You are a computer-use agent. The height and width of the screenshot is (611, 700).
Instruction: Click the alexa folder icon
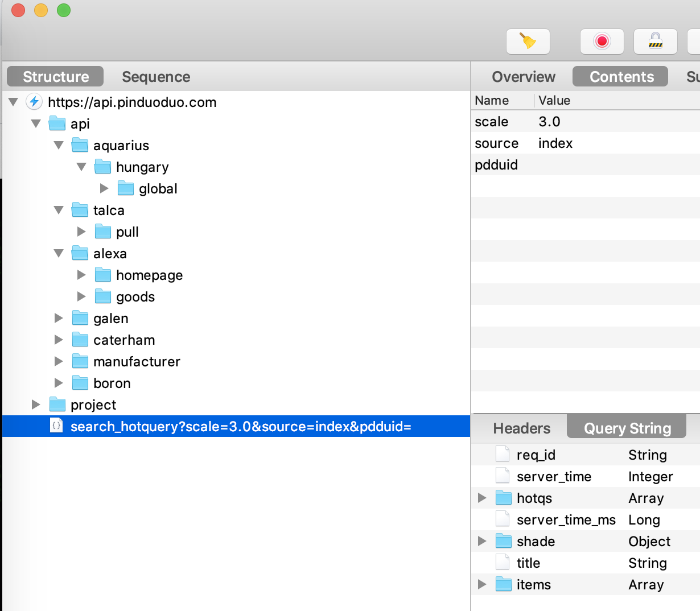80,253
